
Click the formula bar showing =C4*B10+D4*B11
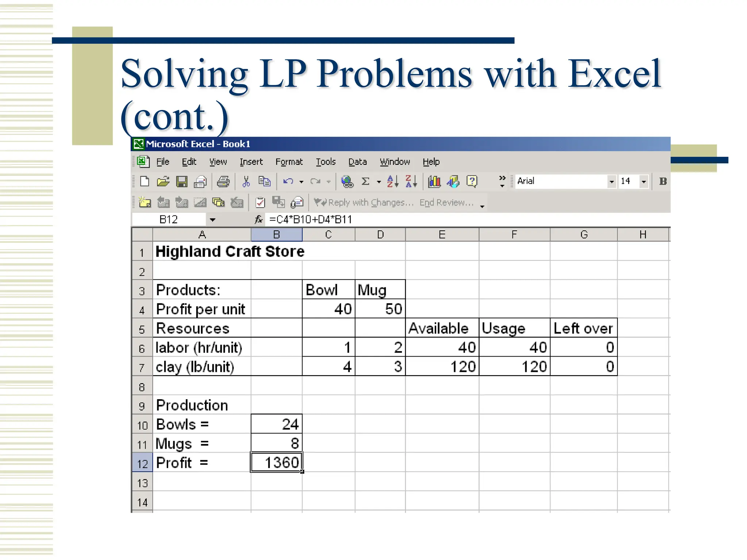coord(468,219)
